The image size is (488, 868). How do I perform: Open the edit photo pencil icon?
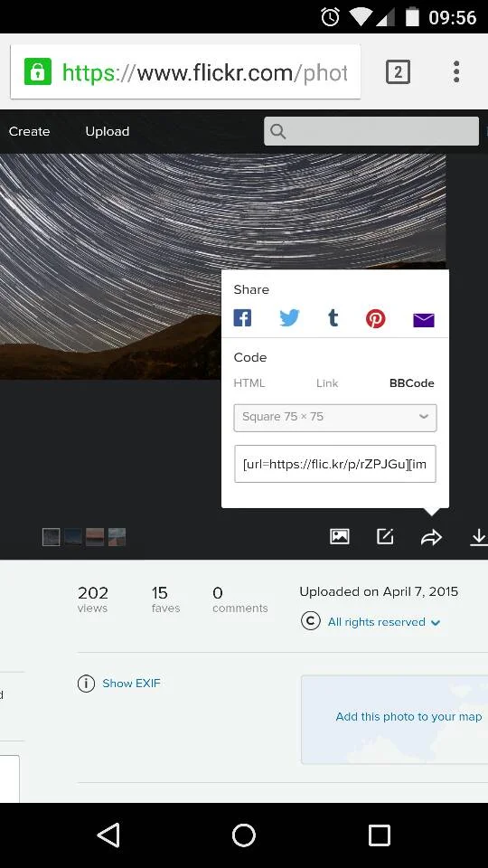385,536
